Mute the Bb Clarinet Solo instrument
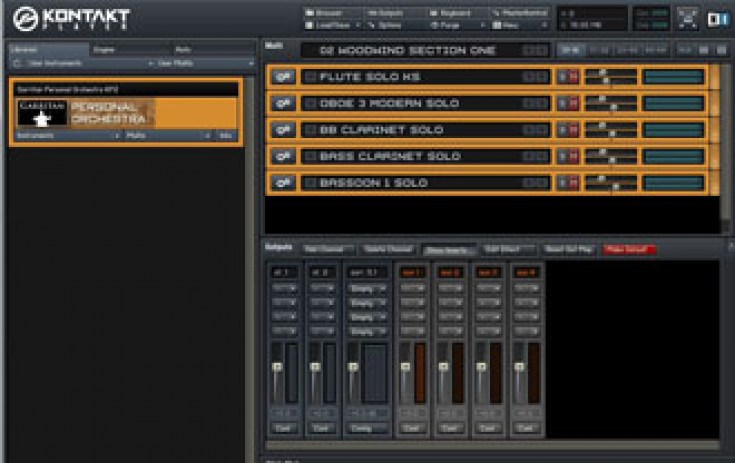The image size is (735, 463). click(573, 130)
